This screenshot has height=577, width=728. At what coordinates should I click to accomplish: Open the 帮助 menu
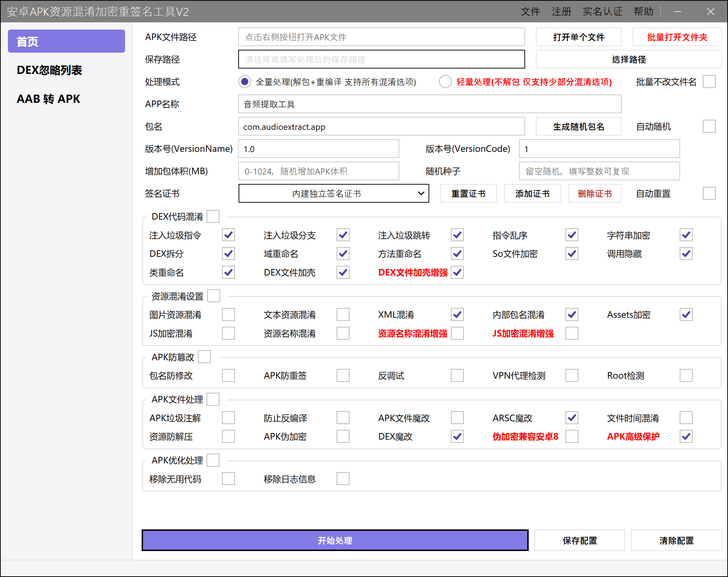644,12
